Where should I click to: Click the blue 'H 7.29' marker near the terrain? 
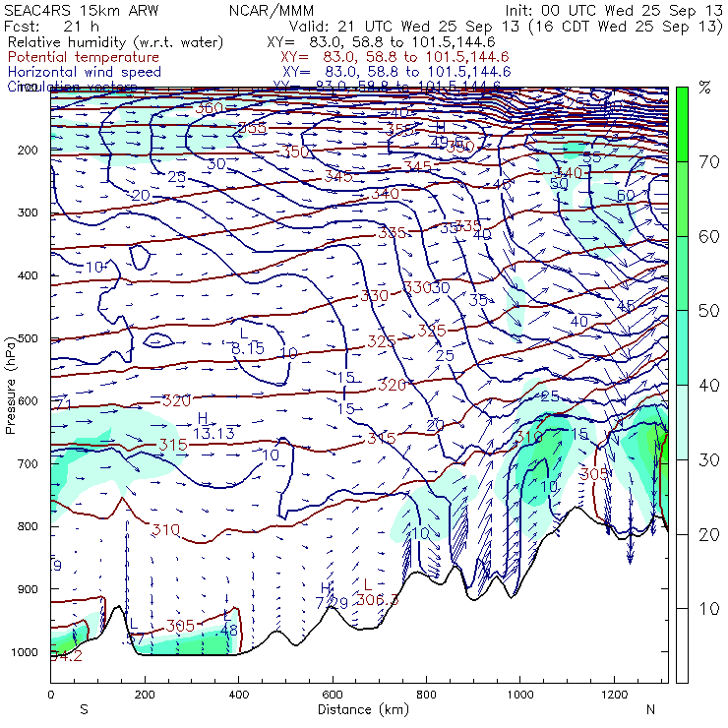tap(332, 595)
